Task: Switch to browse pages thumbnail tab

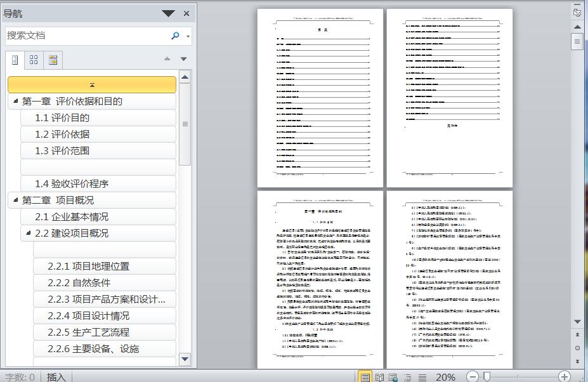Action: 34,60
